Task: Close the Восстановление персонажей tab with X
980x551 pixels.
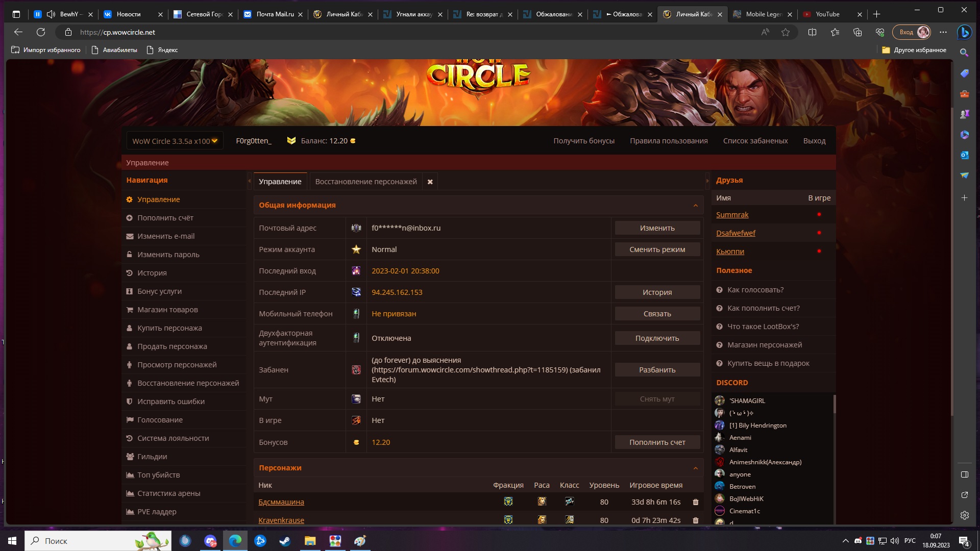Action: 430,182
